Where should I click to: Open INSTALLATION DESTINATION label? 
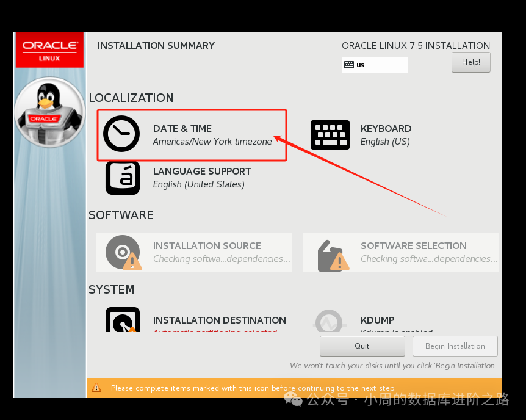[x=220, y=320]
